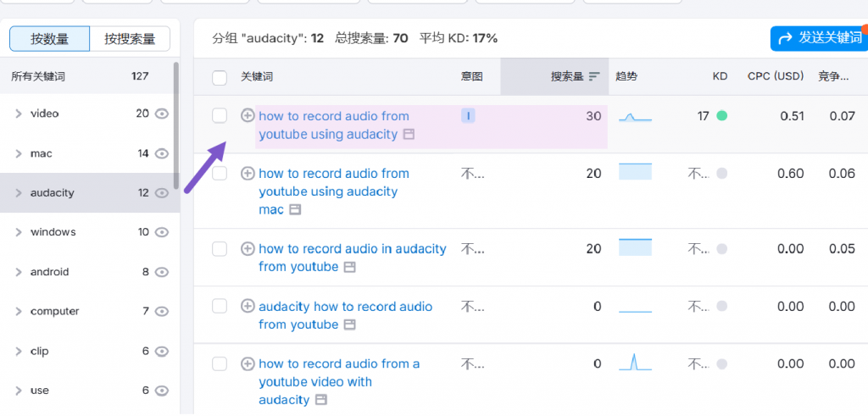Click the search volume sort icon
Viewport: 868px width, 416px height.
click(x=594, y=76)
